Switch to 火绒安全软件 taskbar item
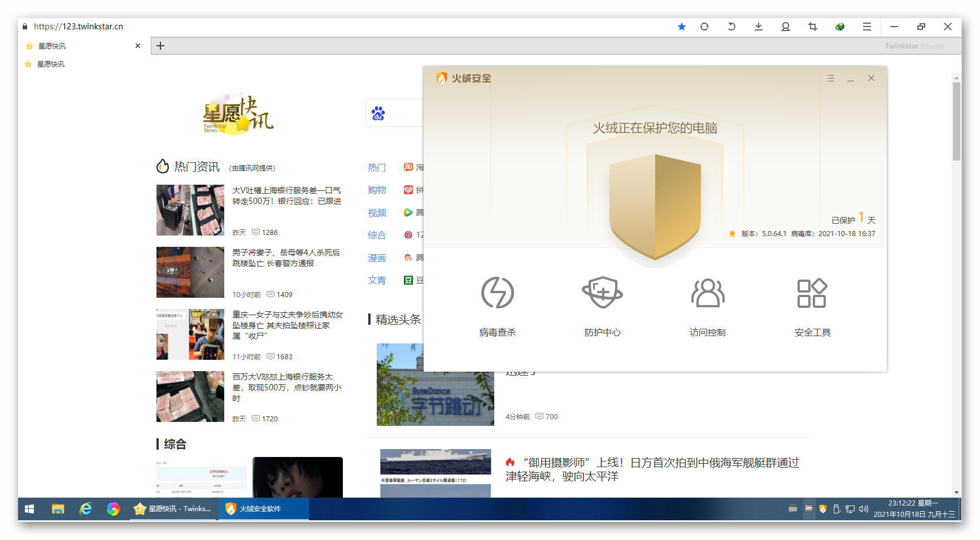This screenshot has height=540, width=980. point(264,509)
